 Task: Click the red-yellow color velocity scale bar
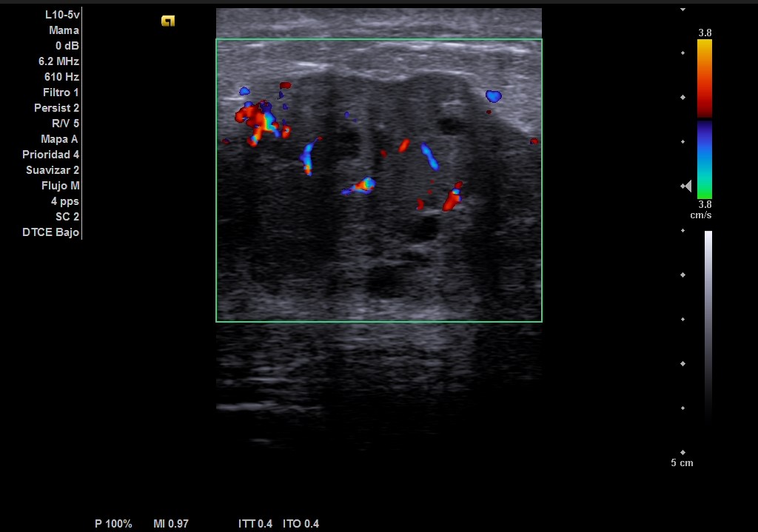coord(705,78)
